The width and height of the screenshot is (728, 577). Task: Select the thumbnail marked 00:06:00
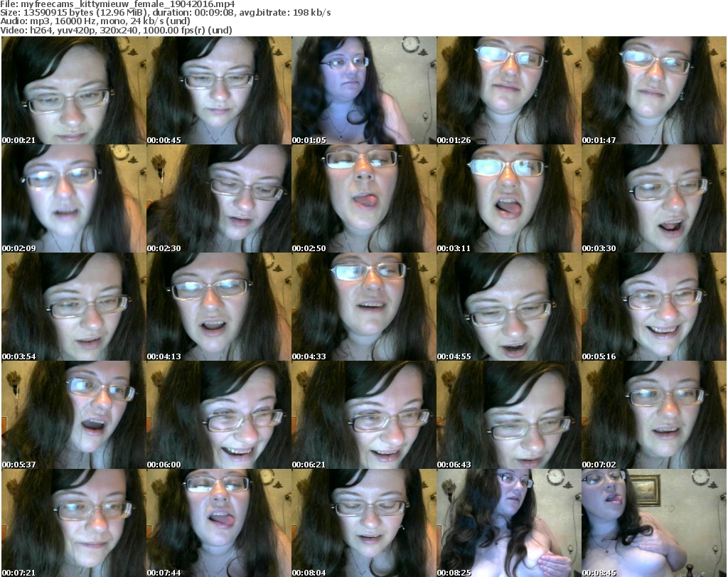(x=219, y=415)
